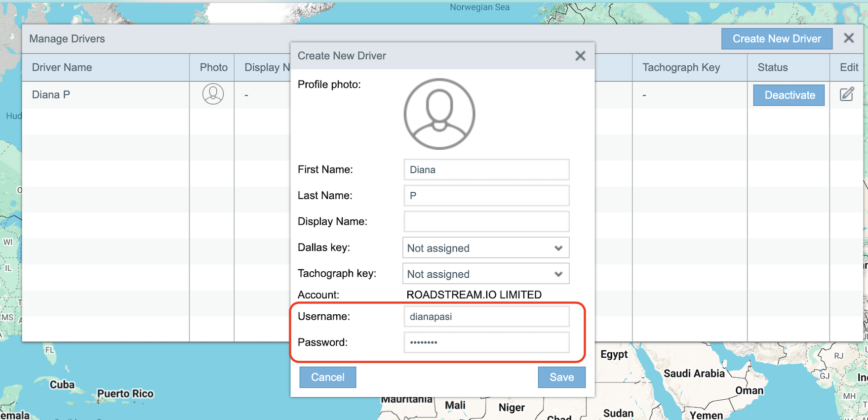Click the Driver Name column header

click(62, 68)
